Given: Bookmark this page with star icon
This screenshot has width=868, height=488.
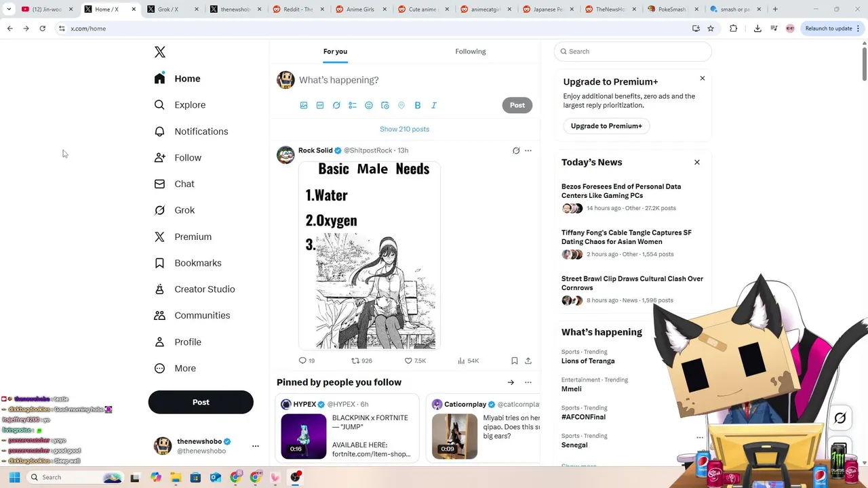Looking at the screenshot, I should point(711,28).
